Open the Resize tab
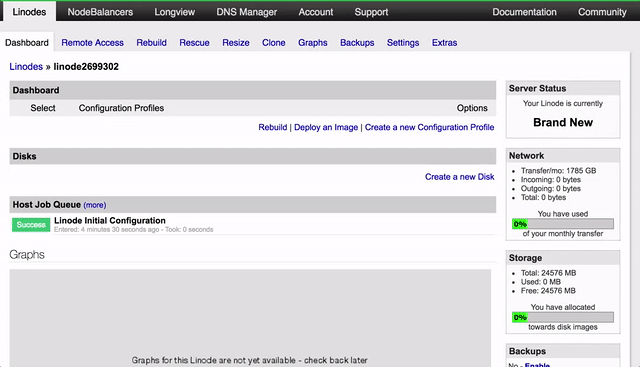 (x=236, y=42)
